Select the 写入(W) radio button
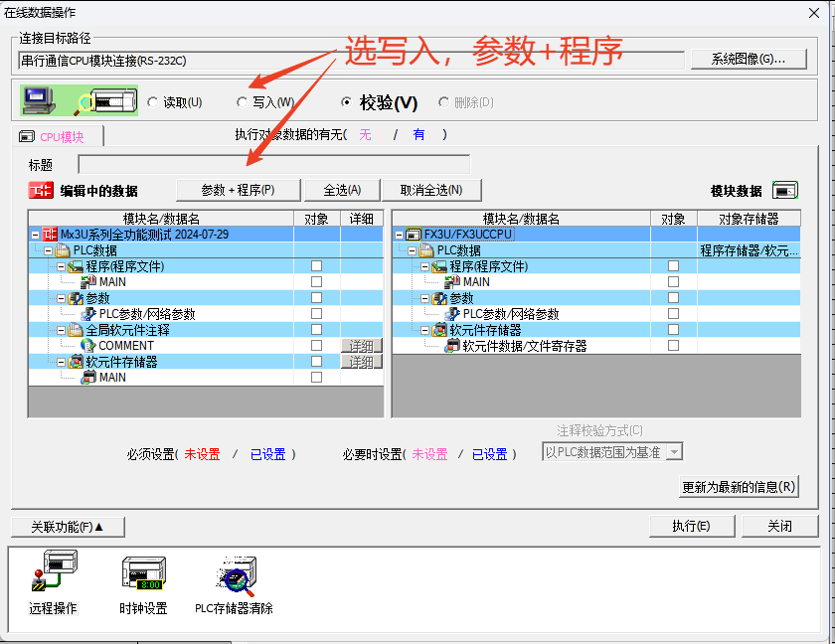Image resolution: width=835 pixels, height=644 pixels. 243,100
